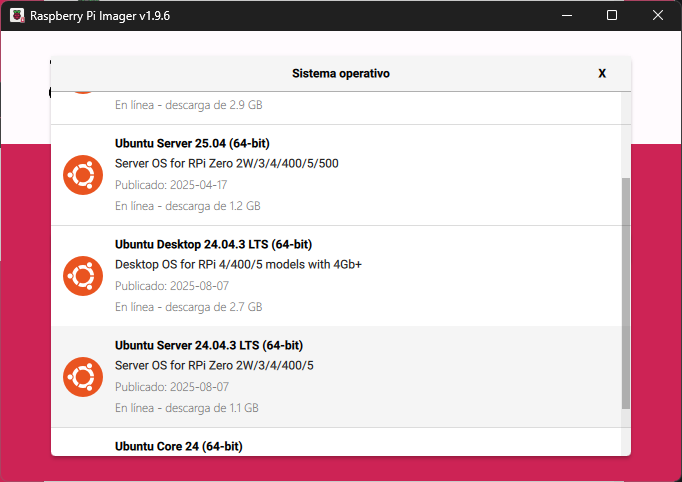This screenshot has height=482, width=682.
Task: Click the Ubuntu logo beside Ubuntu Server 25.04
Action: [82, 175]
